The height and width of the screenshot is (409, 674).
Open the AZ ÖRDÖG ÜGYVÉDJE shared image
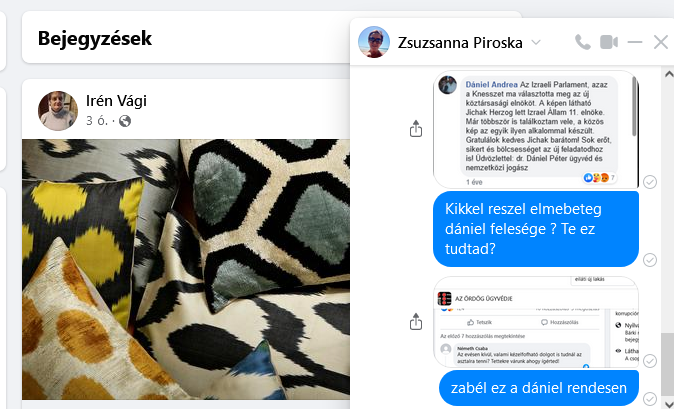pyautogui.click(x=536, y=322)
